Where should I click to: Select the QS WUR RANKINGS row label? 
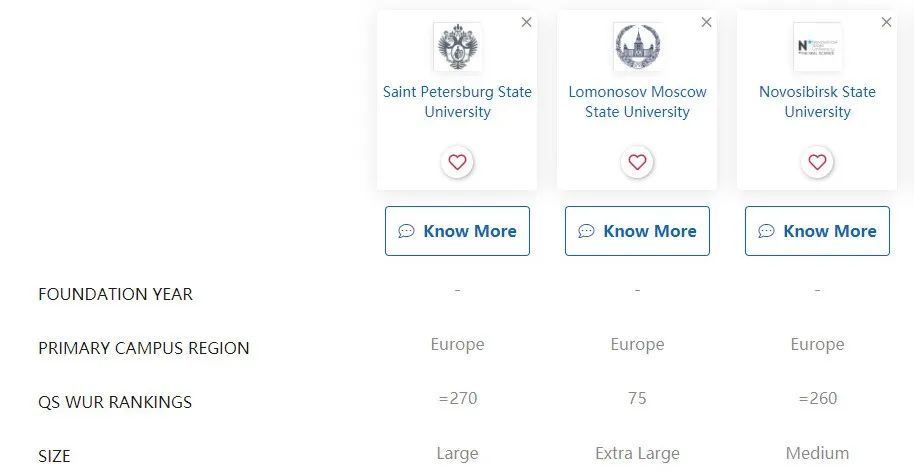point(115,402)
